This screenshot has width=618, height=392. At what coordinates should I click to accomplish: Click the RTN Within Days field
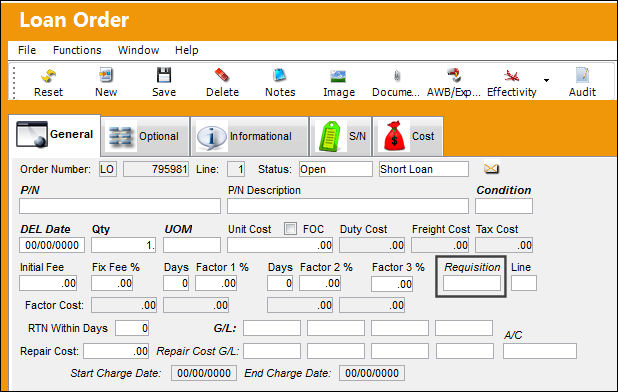coord(132,328)
